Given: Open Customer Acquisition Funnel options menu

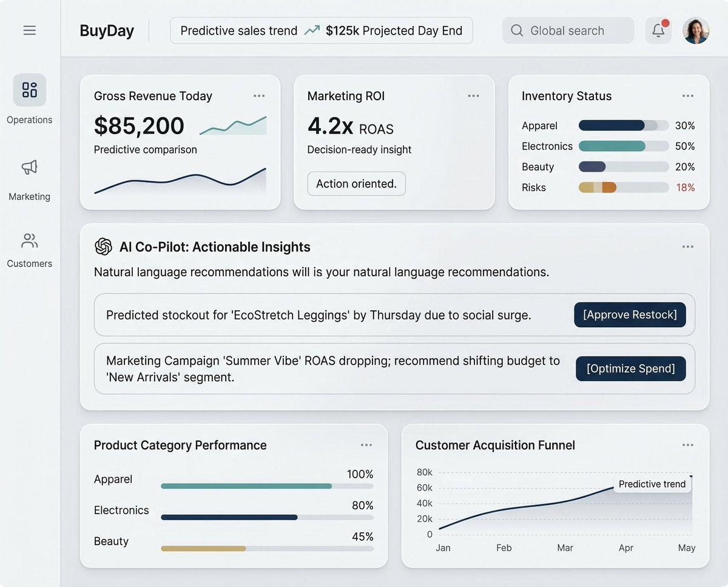Looking at the screenshot, I should (687, 445).
